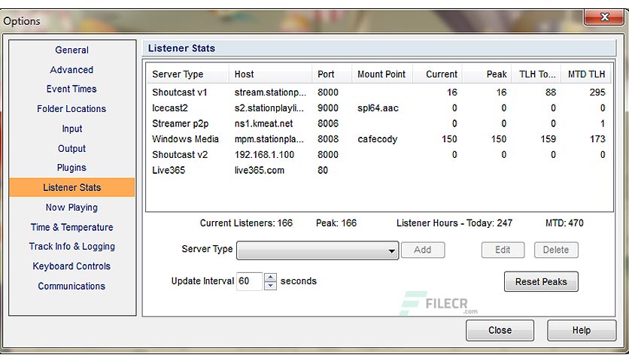Sort by Server Type column header
Screen dimensions: 629x364
(188, 74)
